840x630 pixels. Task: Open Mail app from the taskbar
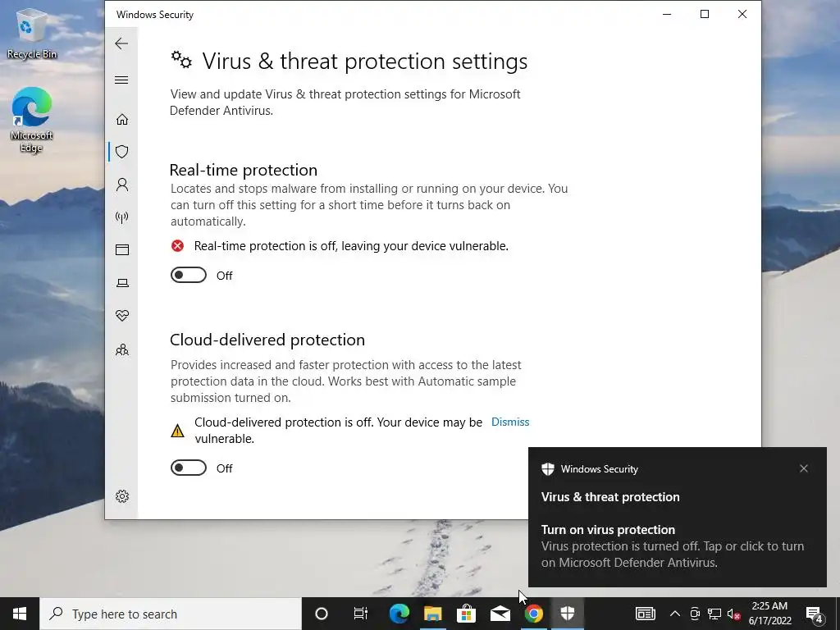[x=500, y=614]
